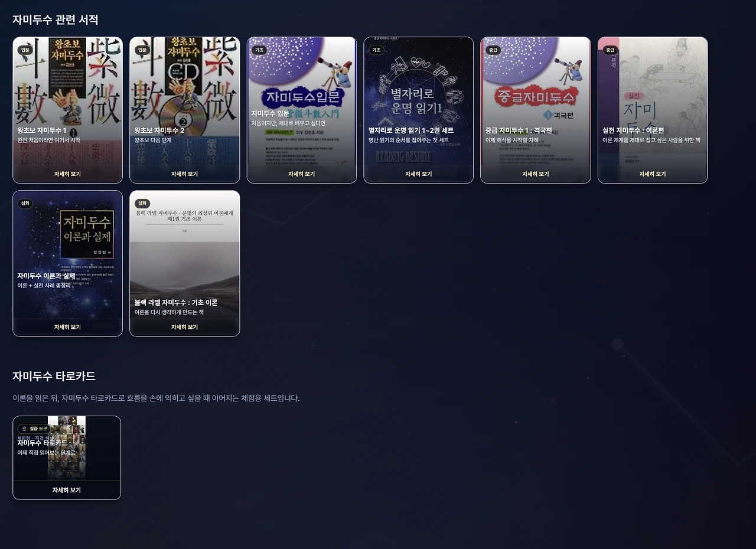Click the 중급 badge on 실전 자미두수 card
This screenshot has height=549, width=756.
tap(610, 50)
